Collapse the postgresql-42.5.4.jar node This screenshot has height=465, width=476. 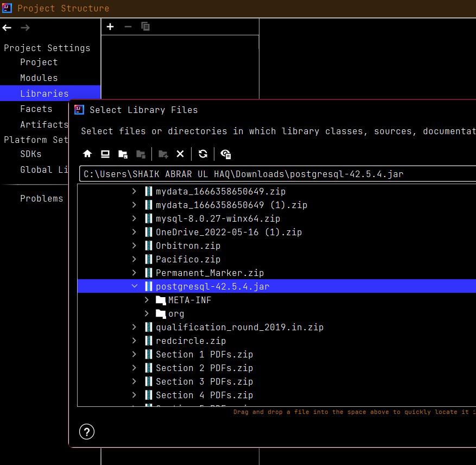pos(134,286)
